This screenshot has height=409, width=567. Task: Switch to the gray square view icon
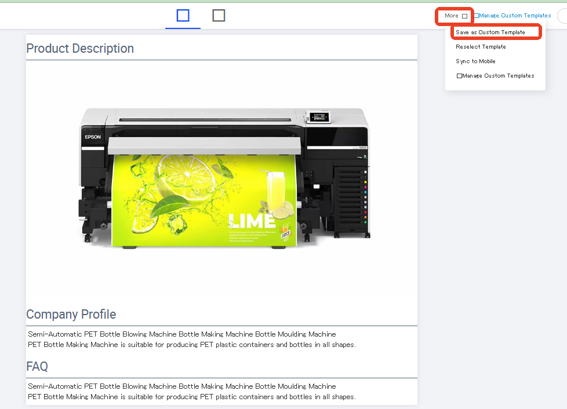[218, 16]
